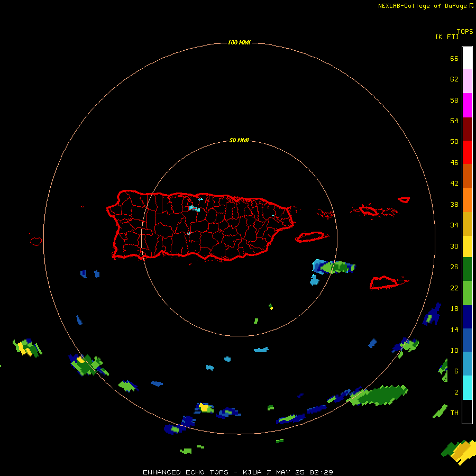Click the yellow-centered echo cell near the bottom center
476x476 pixels.
[x=204, y=408]
